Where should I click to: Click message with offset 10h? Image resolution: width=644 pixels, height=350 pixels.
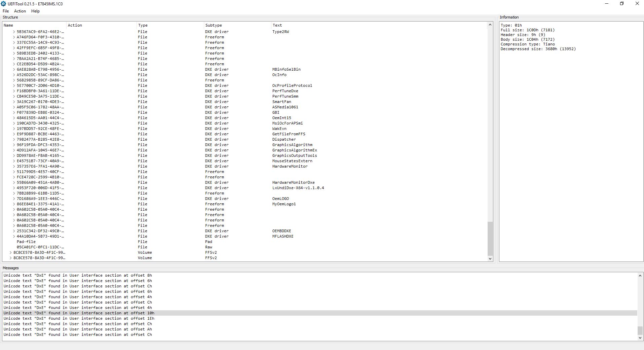point(320,313)
